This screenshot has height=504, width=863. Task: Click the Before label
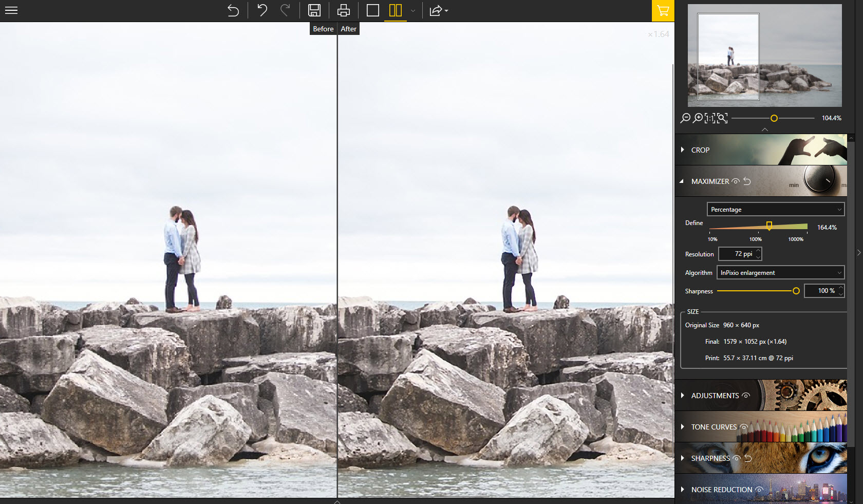[323, 29]
